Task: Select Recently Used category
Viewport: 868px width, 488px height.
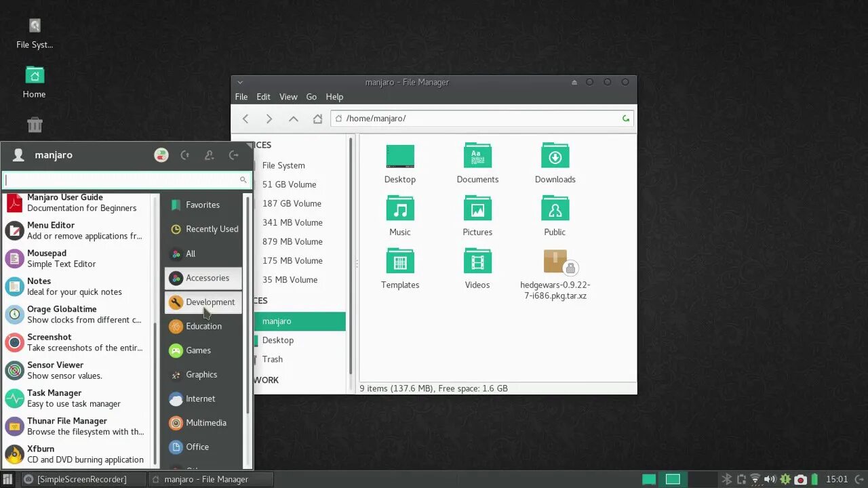Action: point(203,229)
